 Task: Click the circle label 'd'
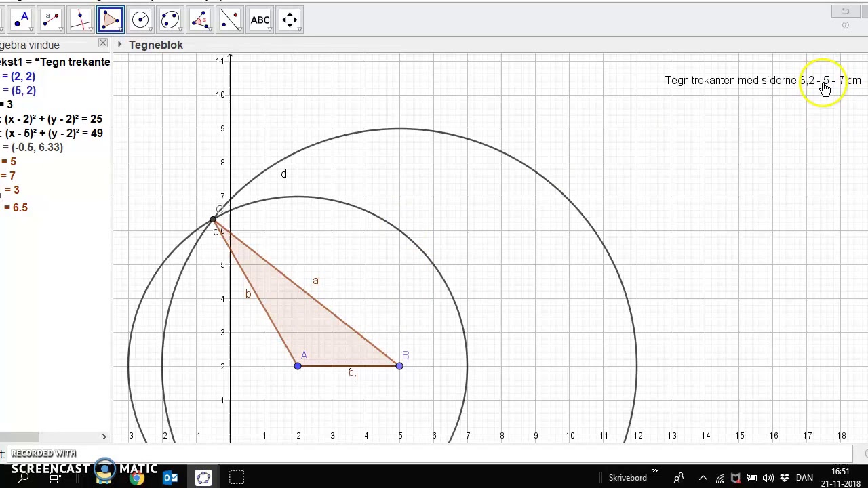coord(283,174)
